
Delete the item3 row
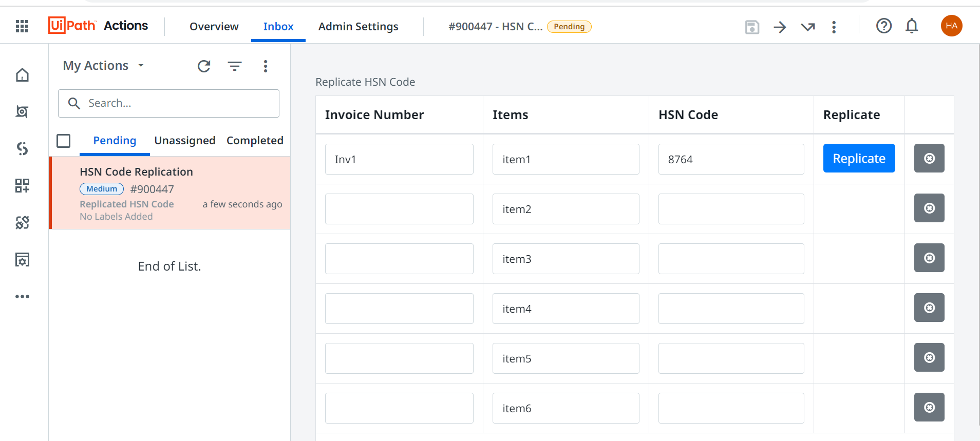pos(929,258)
